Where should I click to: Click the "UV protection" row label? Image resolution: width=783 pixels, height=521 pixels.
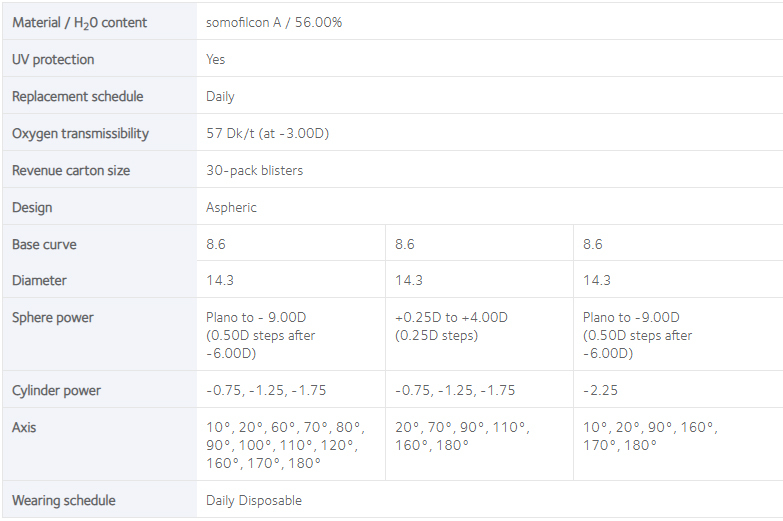pos(53,59)
